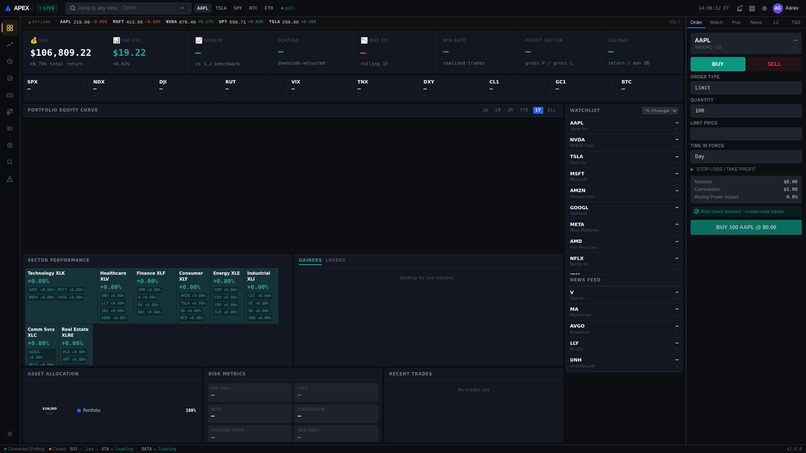Click the VIX index card
Screen dimensions: 806x453
(x=320, y=88)
